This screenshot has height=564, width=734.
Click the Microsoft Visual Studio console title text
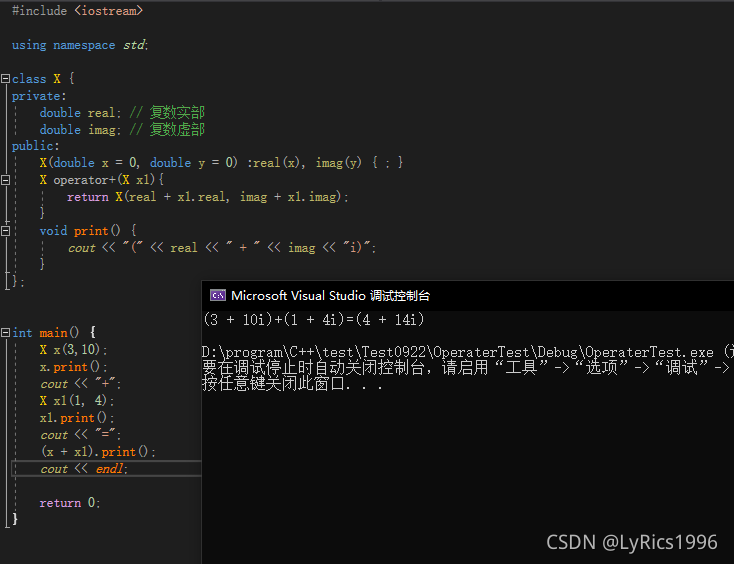click(330, 296)
